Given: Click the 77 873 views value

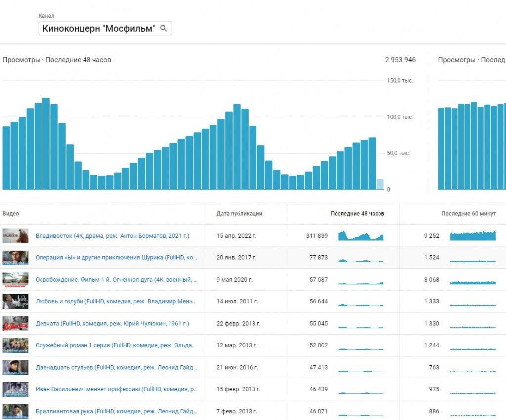Looking at the screenshot, I should click(x=319, y=258).
